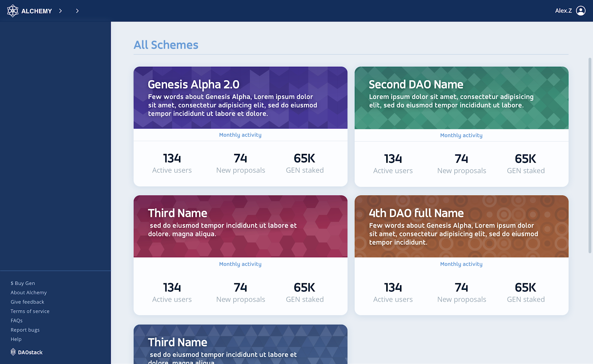The width and height of the screenshot is (593, 364).
Task: Click the Alchemy logo icon
Action: click(13, 11)
